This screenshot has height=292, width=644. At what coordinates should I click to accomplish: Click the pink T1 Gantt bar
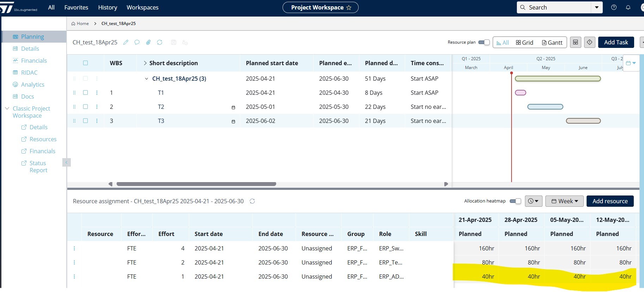(x=520, y=93)
